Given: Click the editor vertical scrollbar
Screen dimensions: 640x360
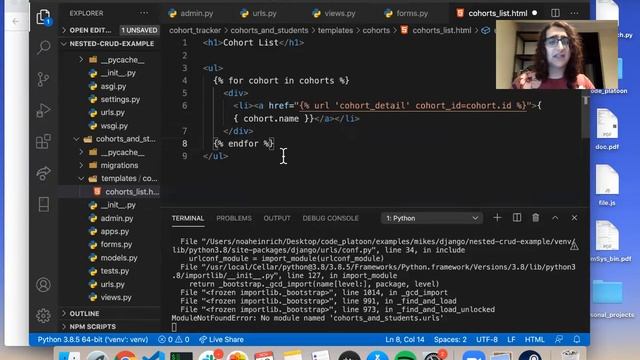Looking at the screenshot, I should [x=585, y=118].
